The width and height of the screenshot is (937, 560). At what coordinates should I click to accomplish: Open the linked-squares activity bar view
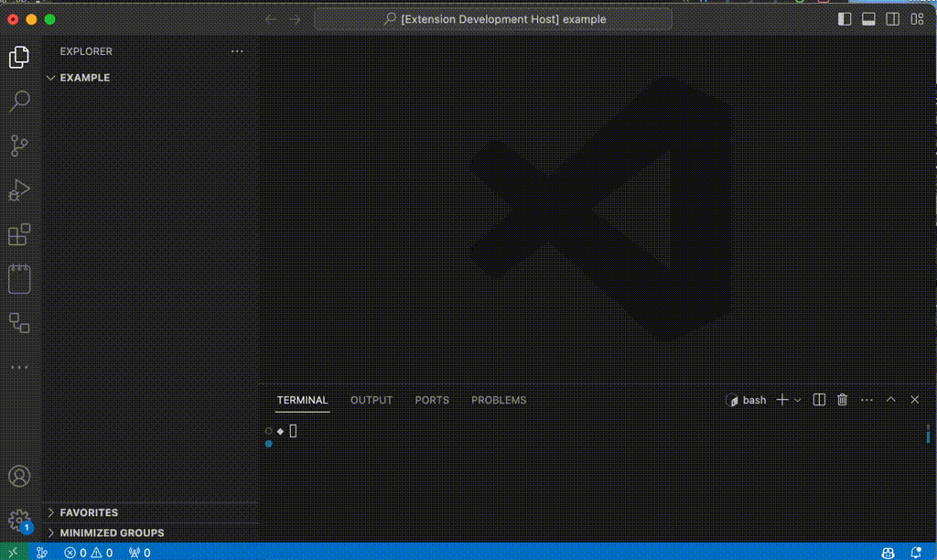19,323
